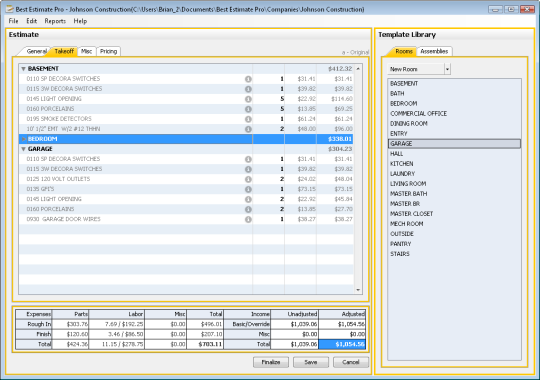The image size is (540, 380).
Task: Click the 0135 GFI'S row label
Action: 40,189
